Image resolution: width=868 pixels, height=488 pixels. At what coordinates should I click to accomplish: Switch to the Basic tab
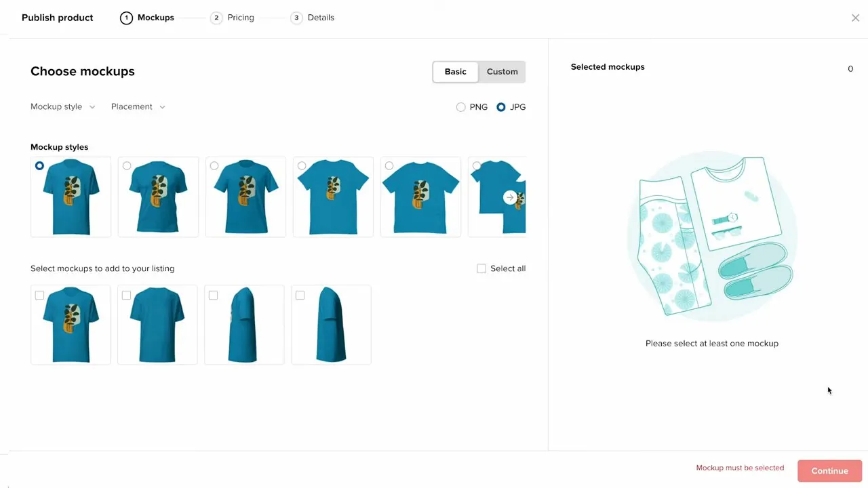[456, 72]
